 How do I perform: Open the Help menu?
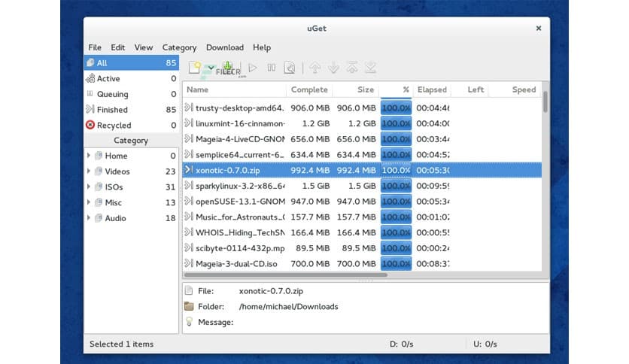262,47
